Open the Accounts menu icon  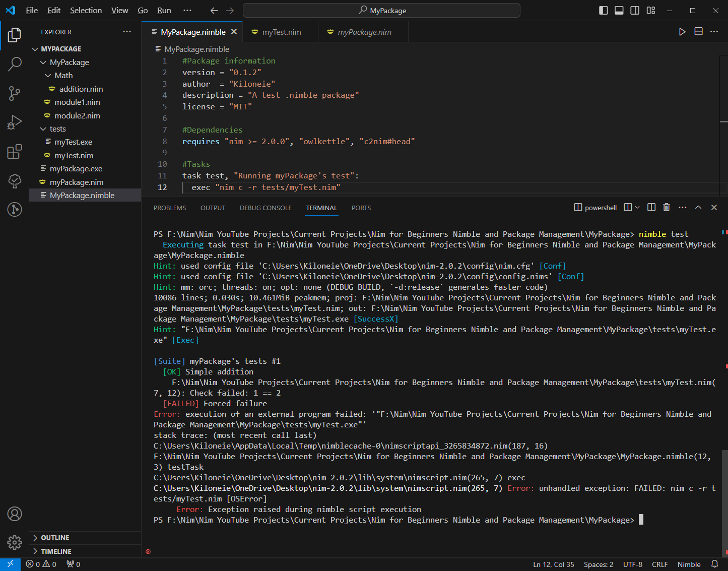coord(15,514)
